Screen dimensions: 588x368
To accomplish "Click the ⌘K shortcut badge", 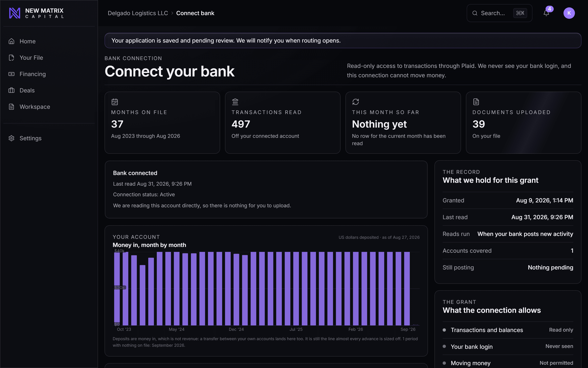I will (520, 13).
